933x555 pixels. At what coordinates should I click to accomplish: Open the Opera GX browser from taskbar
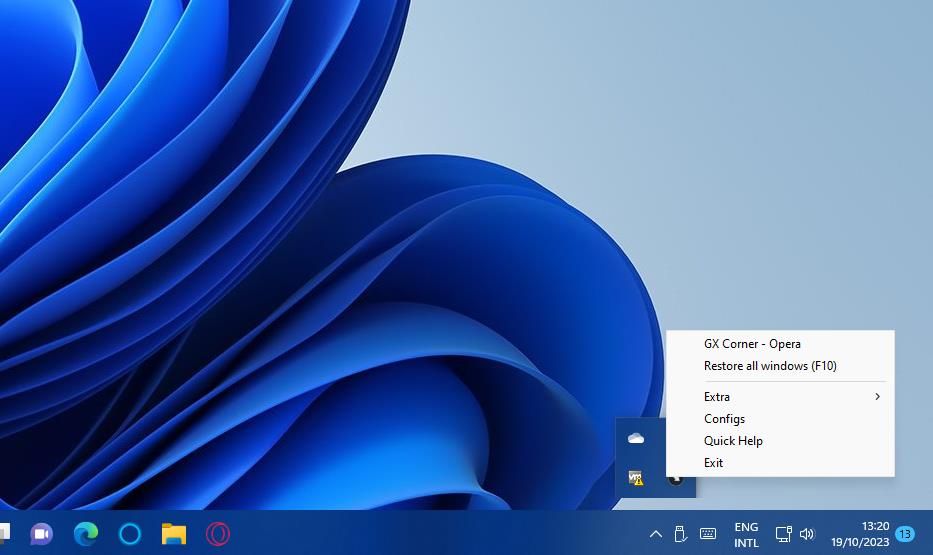[x=218, y=534]
